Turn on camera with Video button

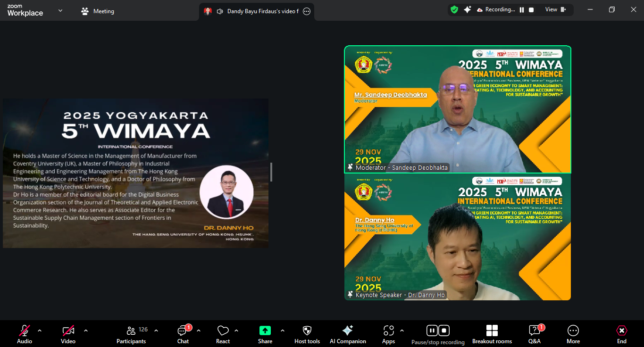pos(68,334)
